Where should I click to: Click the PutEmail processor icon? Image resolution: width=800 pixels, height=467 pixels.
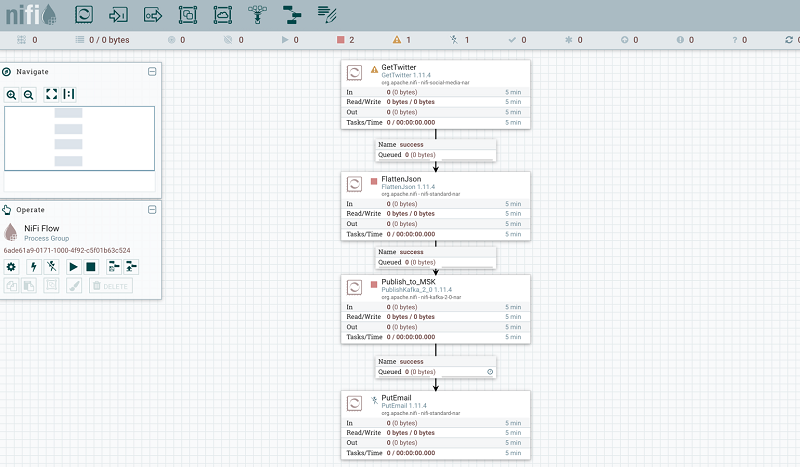(x=355, y=403)
